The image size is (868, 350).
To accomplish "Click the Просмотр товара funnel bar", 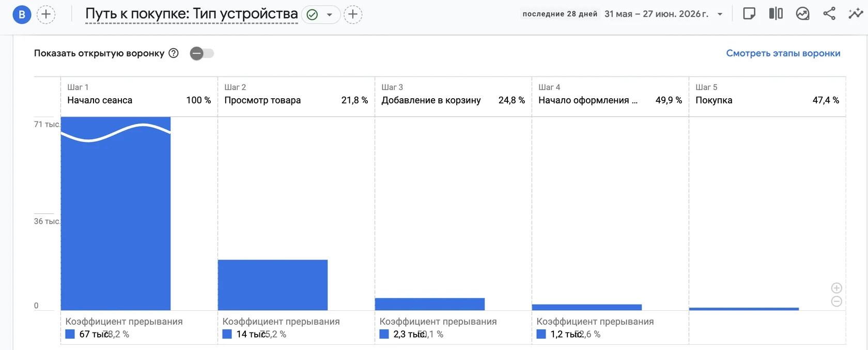I will click(273, 285).
